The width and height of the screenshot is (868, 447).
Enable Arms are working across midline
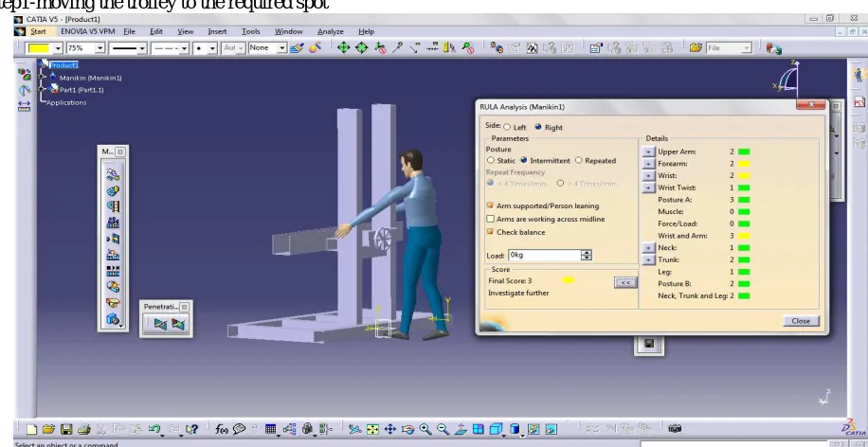tap(490, 219)
